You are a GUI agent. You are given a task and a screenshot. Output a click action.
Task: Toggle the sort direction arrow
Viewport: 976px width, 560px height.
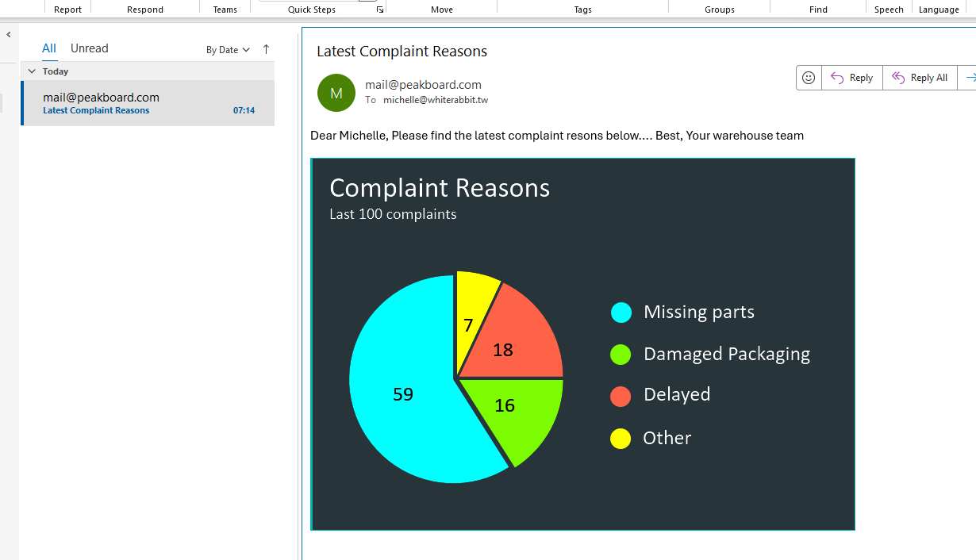click(x=266, y=48)
